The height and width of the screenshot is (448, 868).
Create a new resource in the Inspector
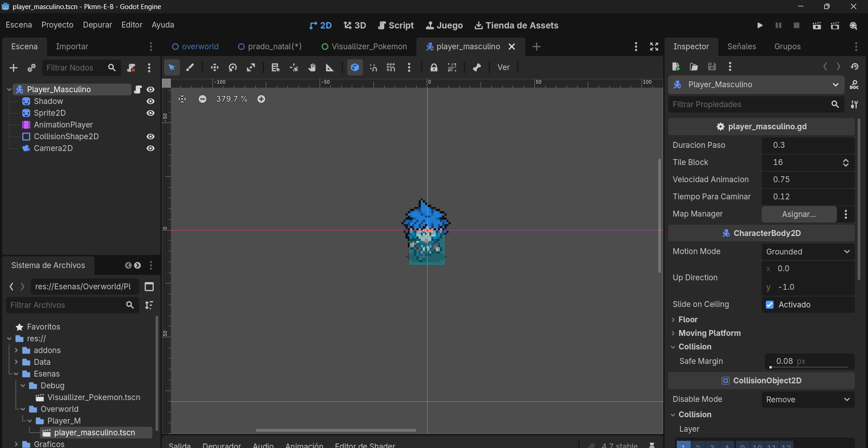[676, 67]
